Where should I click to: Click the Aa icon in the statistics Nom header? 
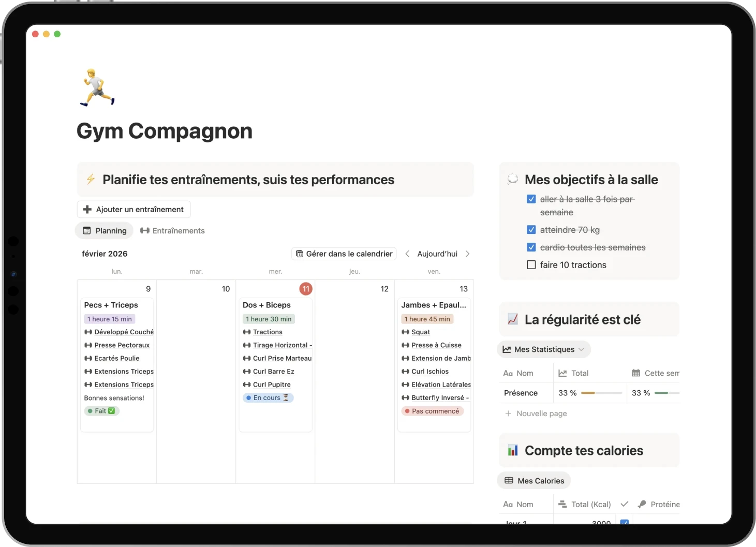point(508,373)
